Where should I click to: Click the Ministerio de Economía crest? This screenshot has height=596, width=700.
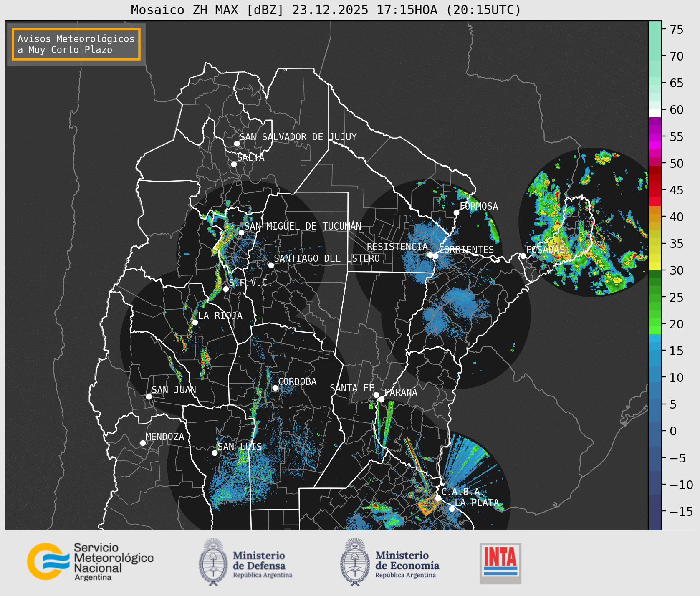355,561
